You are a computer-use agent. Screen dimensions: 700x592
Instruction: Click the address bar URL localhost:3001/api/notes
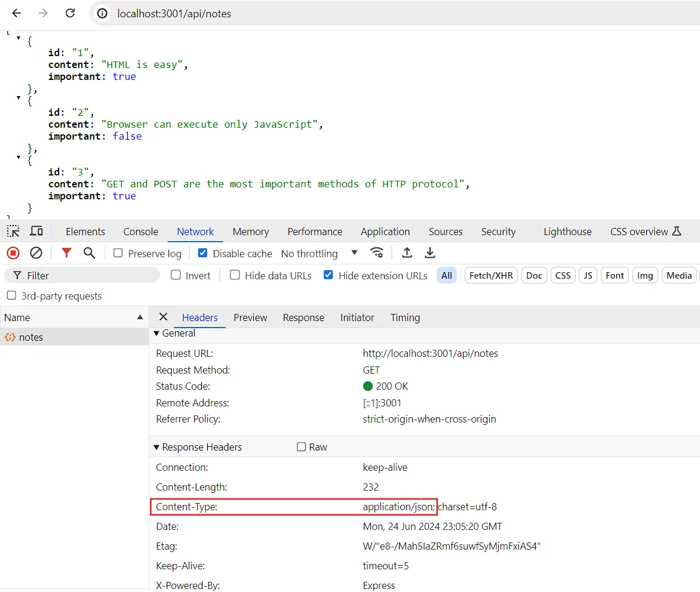click(x=174, y=14)
